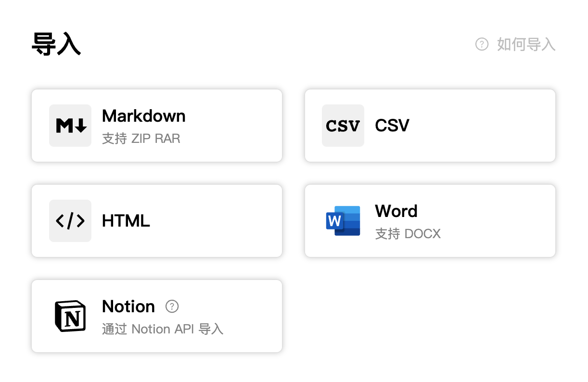
Task: Choose the Word import card
Action: click(430, 221)
